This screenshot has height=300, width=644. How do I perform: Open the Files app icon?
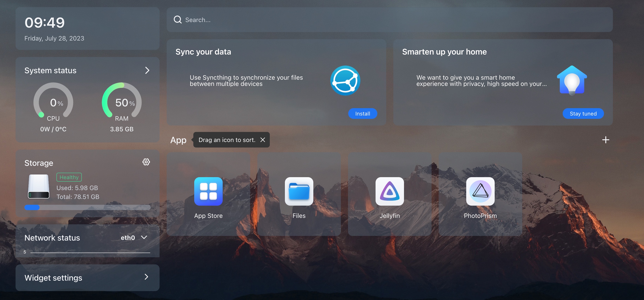[299, 191]
